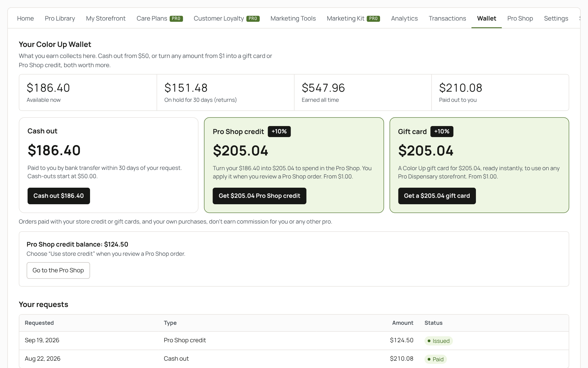Switch to the Analytics tab

[404, 18]
